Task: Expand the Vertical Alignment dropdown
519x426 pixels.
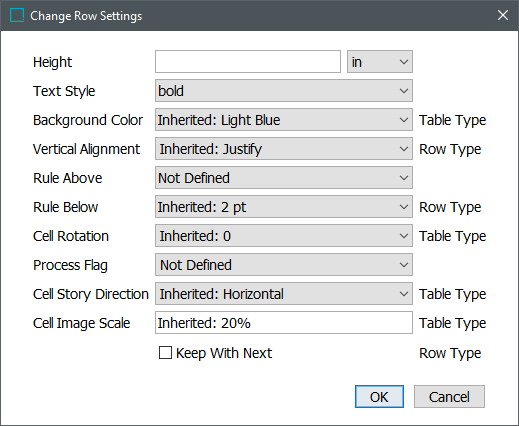Action: (x=284, y=149)
